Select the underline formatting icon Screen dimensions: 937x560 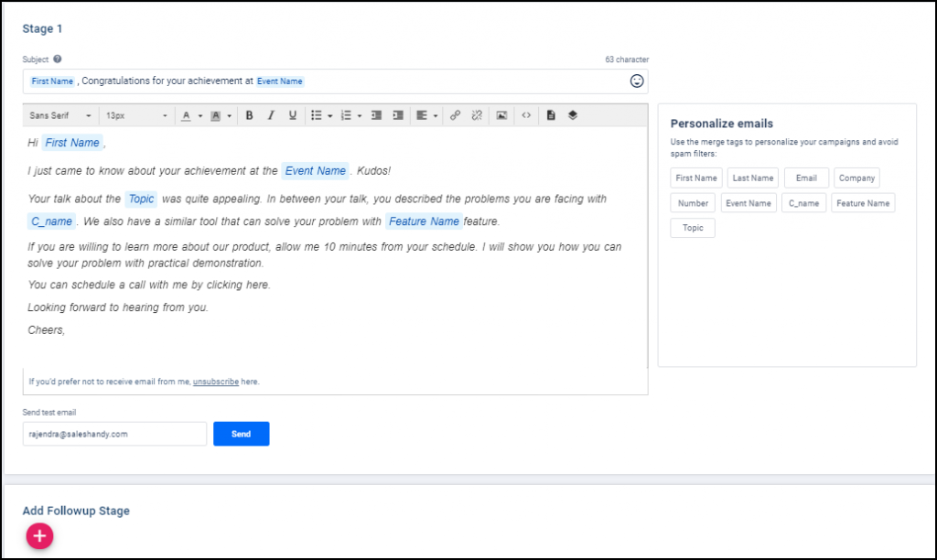click(291, 115)
